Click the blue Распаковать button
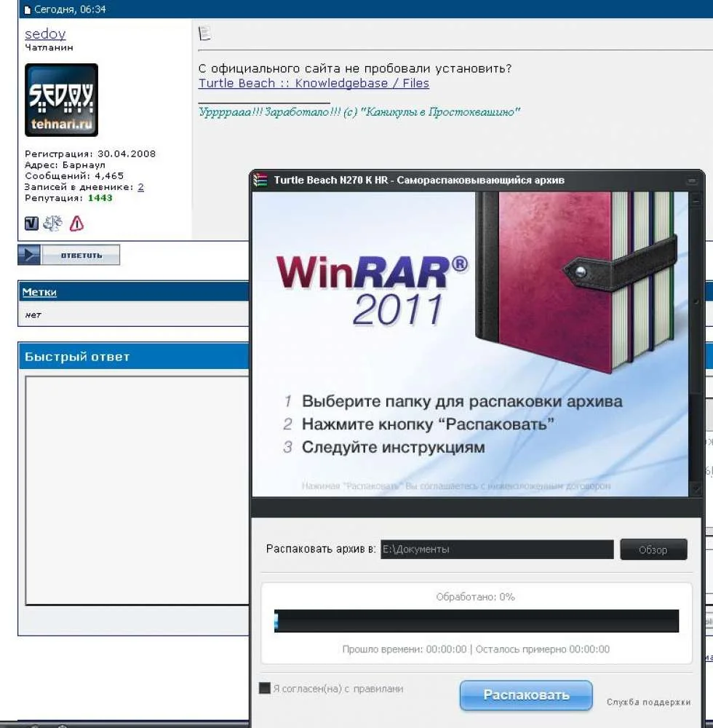713x728 pixels. pos(526,695)
